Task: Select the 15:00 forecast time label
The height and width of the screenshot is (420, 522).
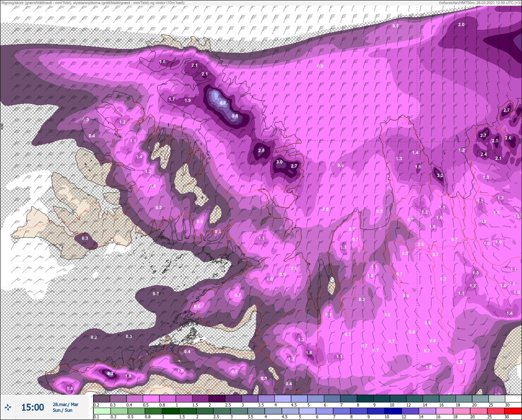Action: point(33,407)
